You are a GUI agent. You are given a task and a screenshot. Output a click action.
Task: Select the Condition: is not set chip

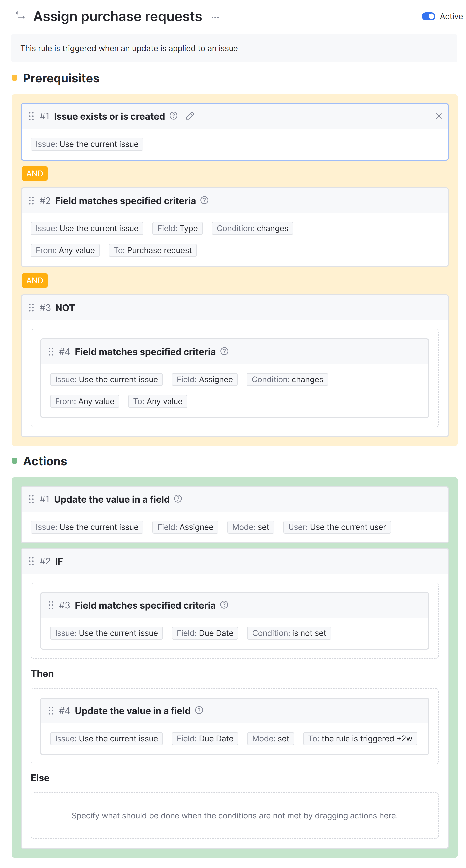pos(289,633)
